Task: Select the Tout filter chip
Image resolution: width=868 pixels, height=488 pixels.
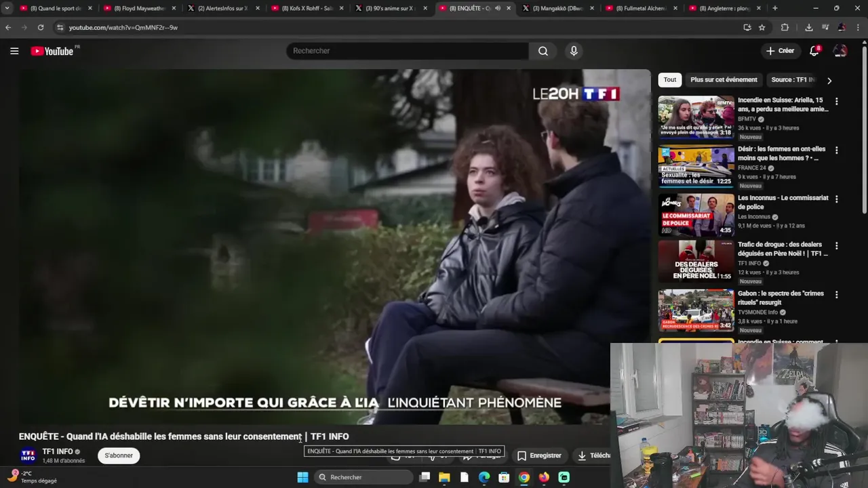Action: pos(670,80)
